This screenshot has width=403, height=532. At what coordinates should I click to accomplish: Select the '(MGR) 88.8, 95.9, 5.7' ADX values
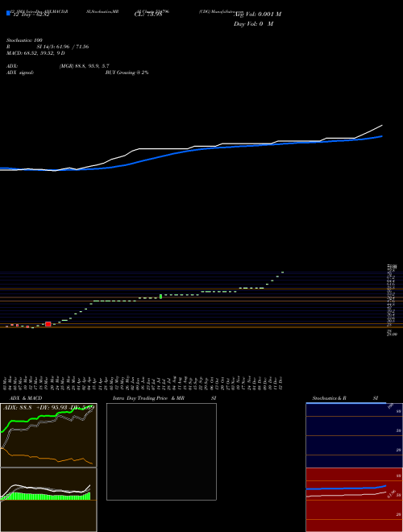tap(84, 66)
